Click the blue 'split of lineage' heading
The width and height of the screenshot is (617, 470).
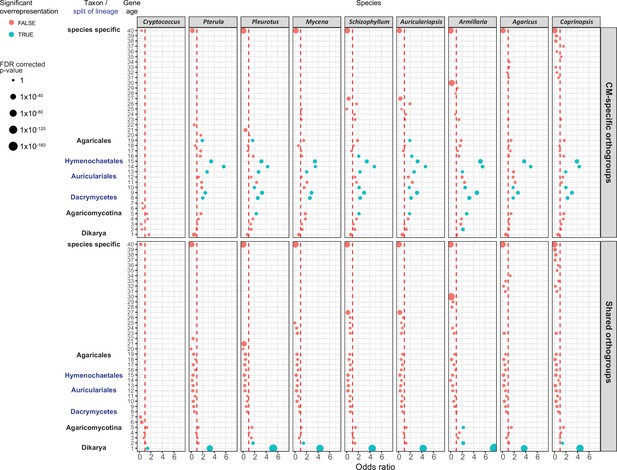tap(96, 11)
